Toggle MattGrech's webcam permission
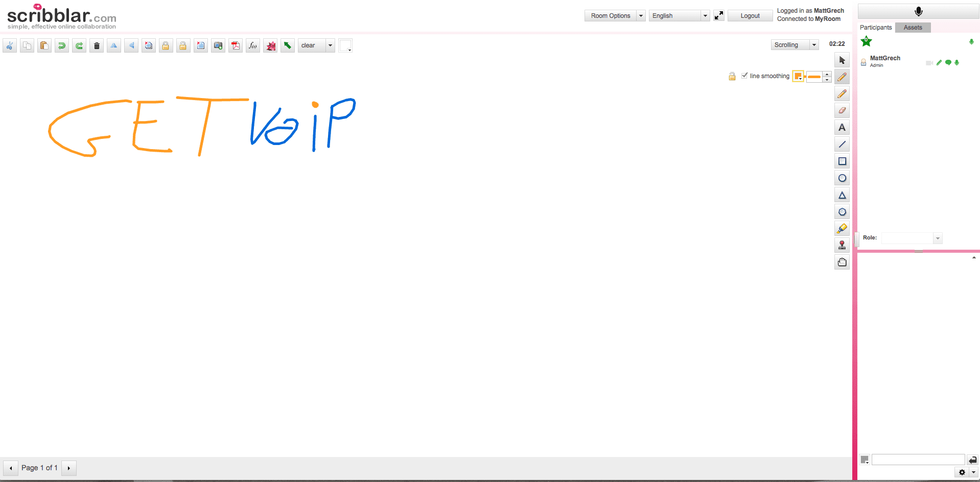Image resolution: width=980 pixels, height=482 pixels. pos(929,63)
